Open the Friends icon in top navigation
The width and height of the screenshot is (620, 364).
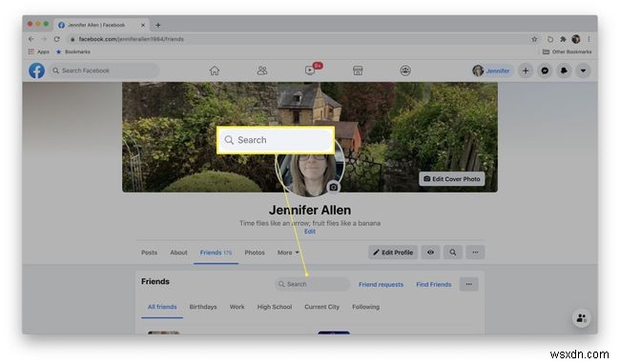click(x=262, y=71)
